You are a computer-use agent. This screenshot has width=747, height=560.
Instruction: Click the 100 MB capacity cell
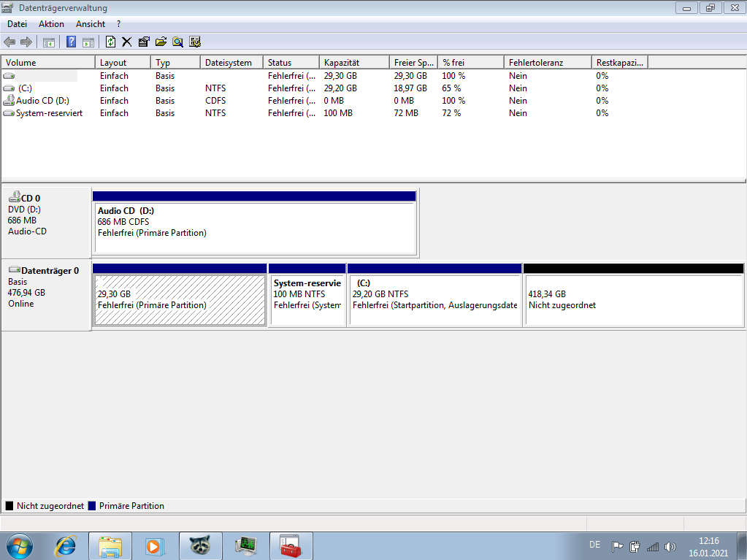pos(338,113)
